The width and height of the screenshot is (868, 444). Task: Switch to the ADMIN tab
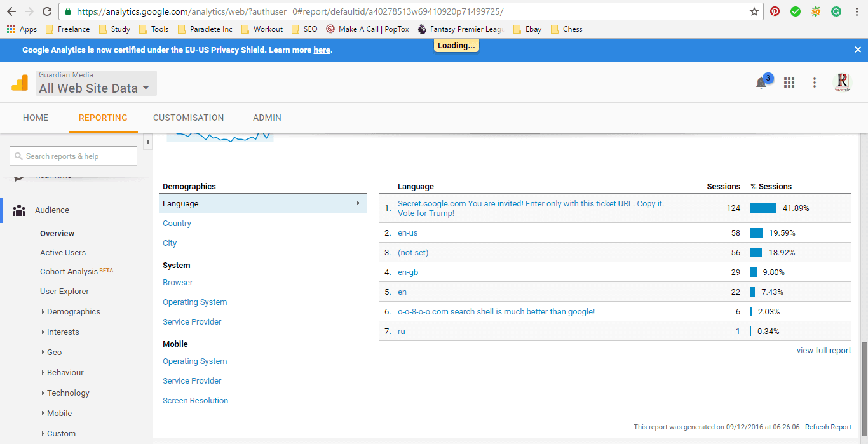[267, 118]
